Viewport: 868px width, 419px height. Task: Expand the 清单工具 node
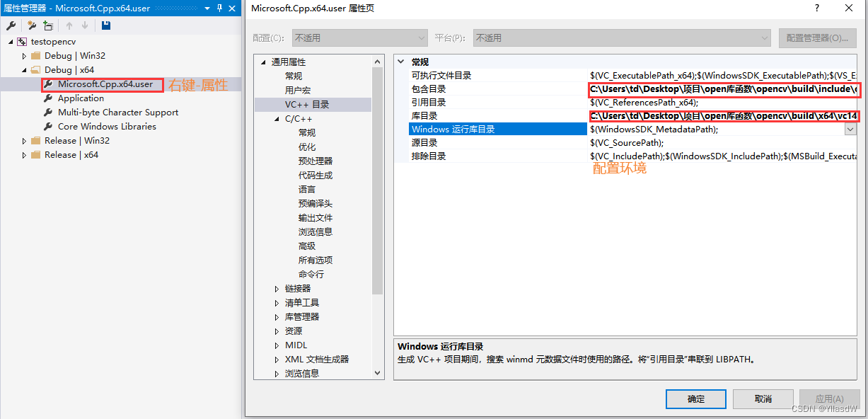click(x=277, y=303)
